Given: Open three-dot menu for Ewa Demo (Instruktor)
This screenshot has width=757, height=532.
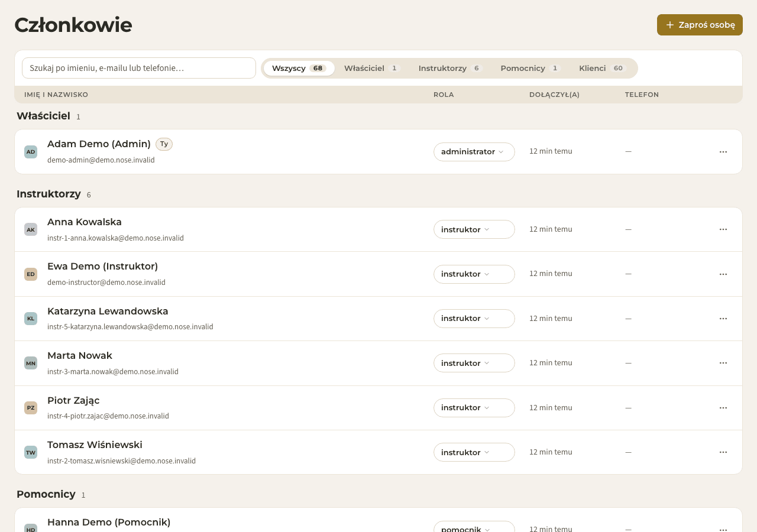Looking at the screenshot, I should (x=723, y=274).
